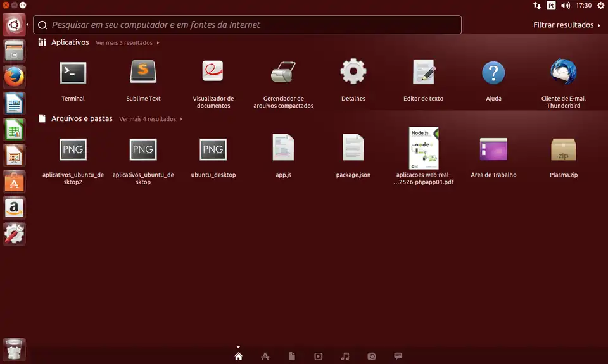Image resolution: width=608 pixels, height=364 pixels.
Task: Open the Área de Trabalho folder
Action: tap(493, 149)
